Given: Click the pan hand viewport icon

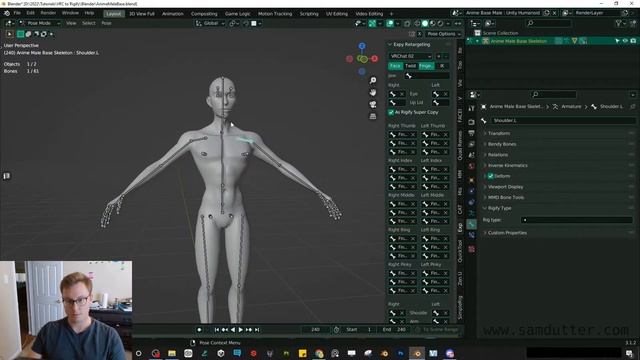Looking at the screenshot, I should tap(373, 92).
